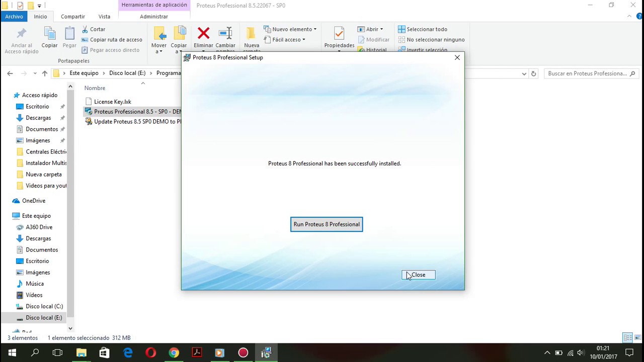Open Vídeos in the navigation pane

pyautogui.click(x=34, y=295)
